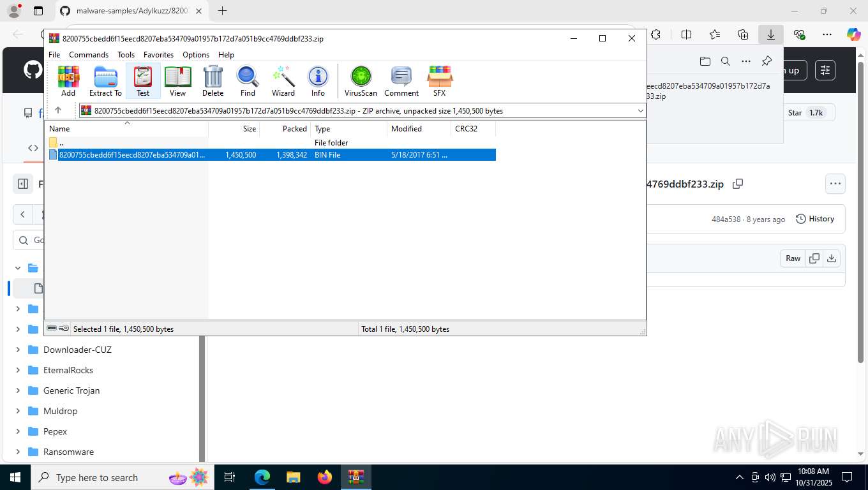868x490 pixels.
Task: Launch the Wizard tool
Action: pyautogui.click(x=283, y=81)
